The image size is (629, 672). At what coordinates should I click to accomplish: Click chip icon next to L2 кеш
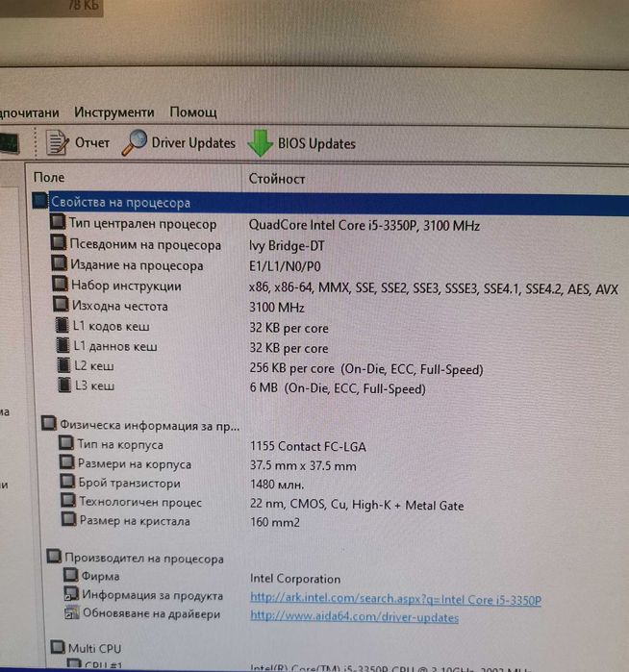[x=63, y=364]
